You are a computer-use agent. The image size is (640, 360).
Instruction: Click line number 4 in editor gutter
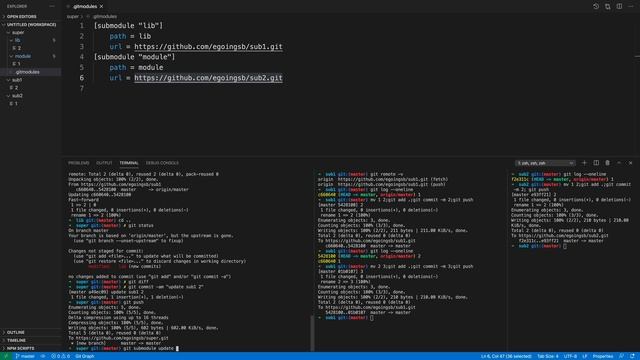pyautogui.click(x=82, y=57)
